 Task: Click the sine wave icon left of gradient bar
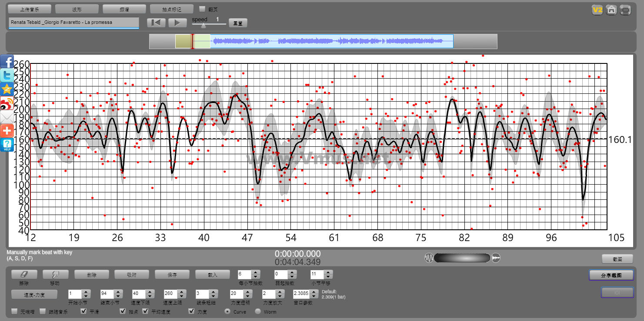[x=429, y=258]
